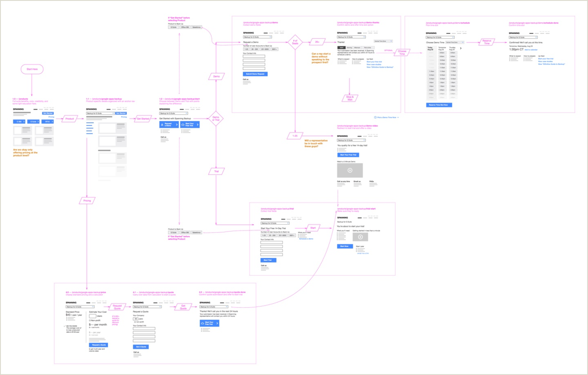This screenshot has height=375, width=588.
Task: Click the Pricing link on the 1.1 product screen
Action: click(124, 117)
